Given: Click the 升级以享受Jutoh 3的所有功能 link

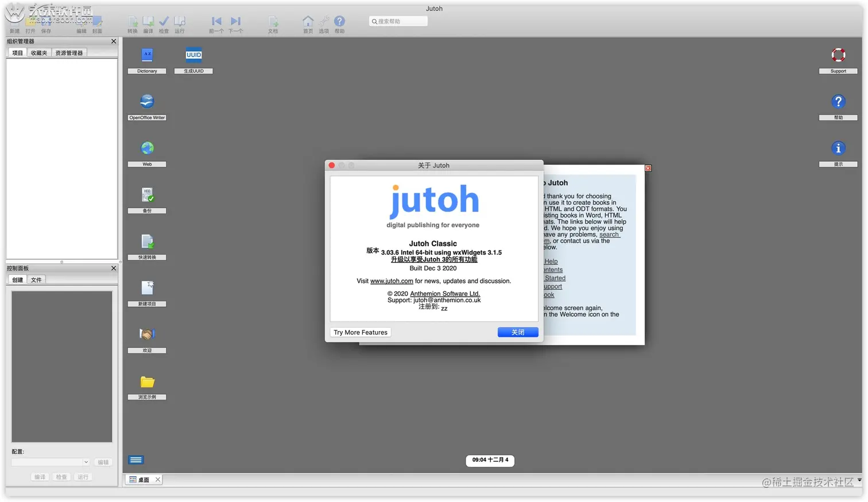Looking at the screenshot, I should pos(434,259).
